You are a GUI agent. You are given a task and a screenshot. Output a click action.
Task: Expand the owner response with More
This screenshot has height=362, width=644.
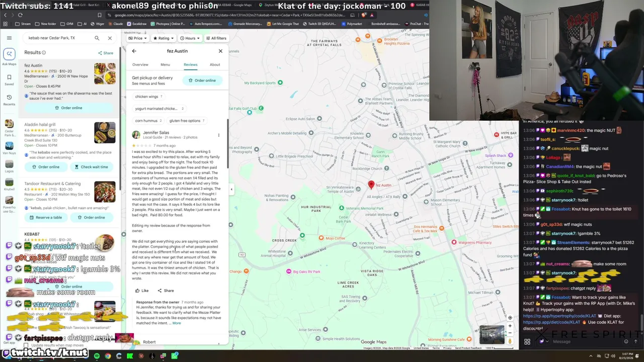coord(177,323)
